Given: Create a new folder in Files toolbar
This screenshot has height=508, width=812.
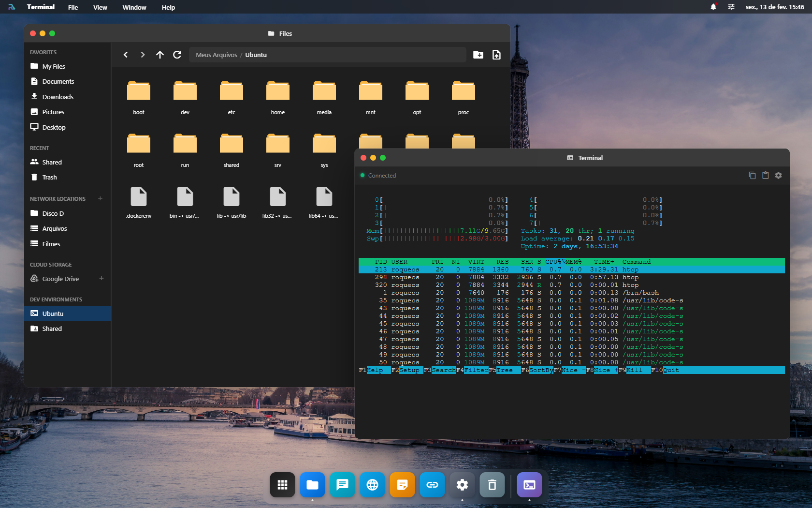Looking at the screenshot, I should coord(478,55).
